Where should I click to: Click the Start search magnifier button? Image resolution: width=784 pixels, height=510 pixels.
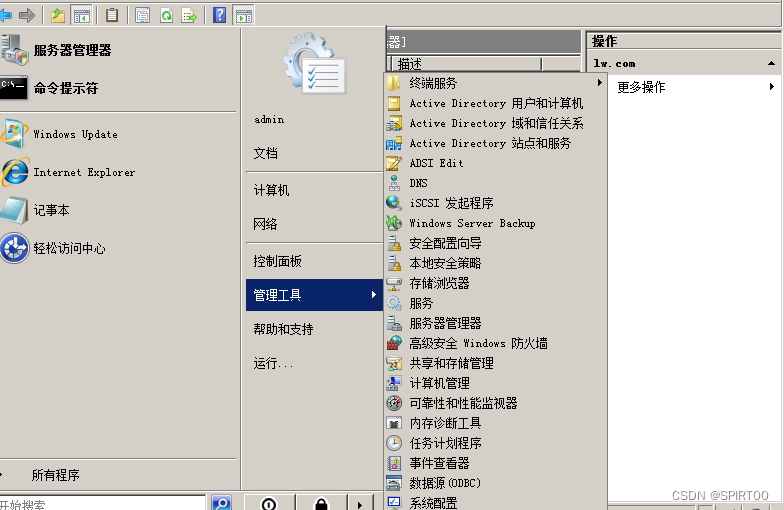coord(221,502)
